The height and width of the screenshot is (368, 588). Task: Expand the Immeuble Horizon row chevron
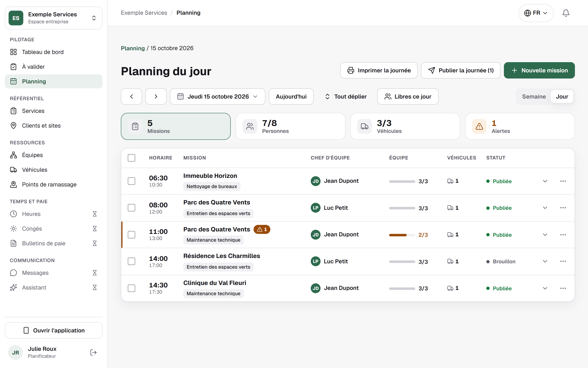coord(545,181)
